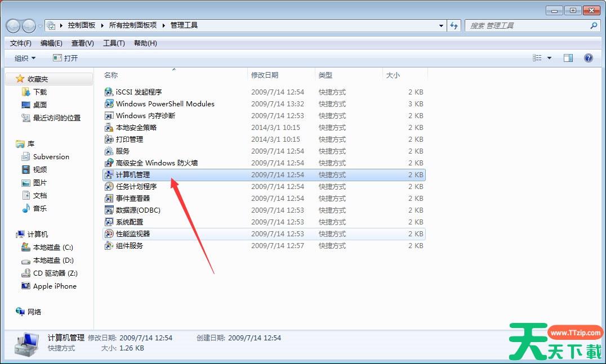
Task: Open the 工具(T) menu
Action: [x=114, y=43]
